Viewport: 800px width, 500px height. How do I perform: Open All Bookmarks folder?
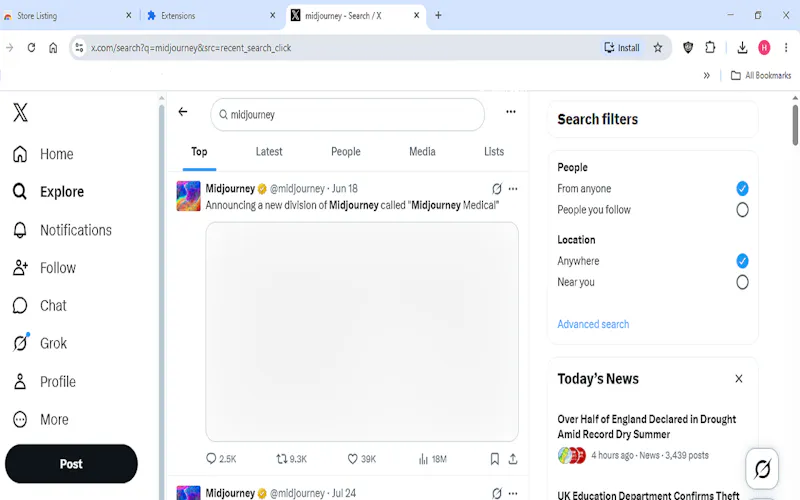point(761,76)
